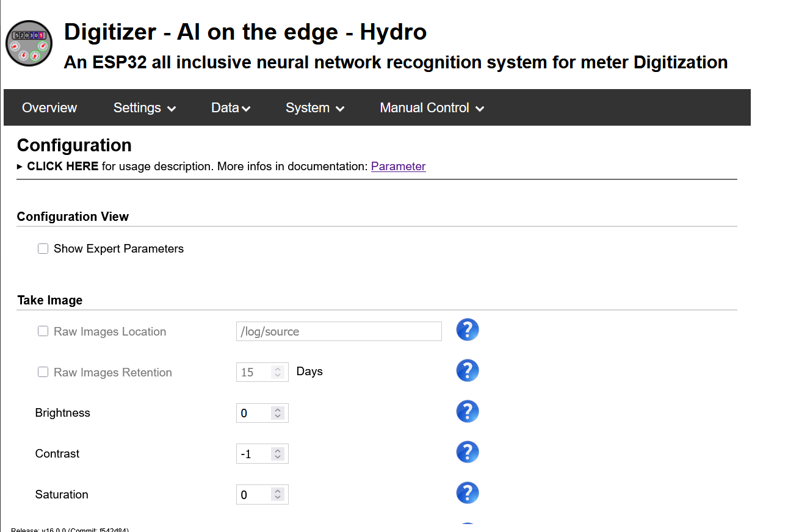View help for the Saturation setting

(x=467, y=494)
